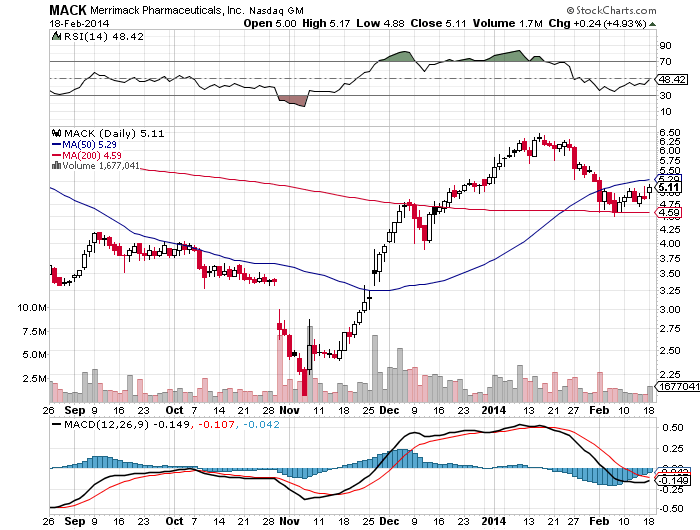Viewport: 700px width, 530px height.
Task: Click the -0.149 MACD tag on the right axis
Action: (673, 480)
